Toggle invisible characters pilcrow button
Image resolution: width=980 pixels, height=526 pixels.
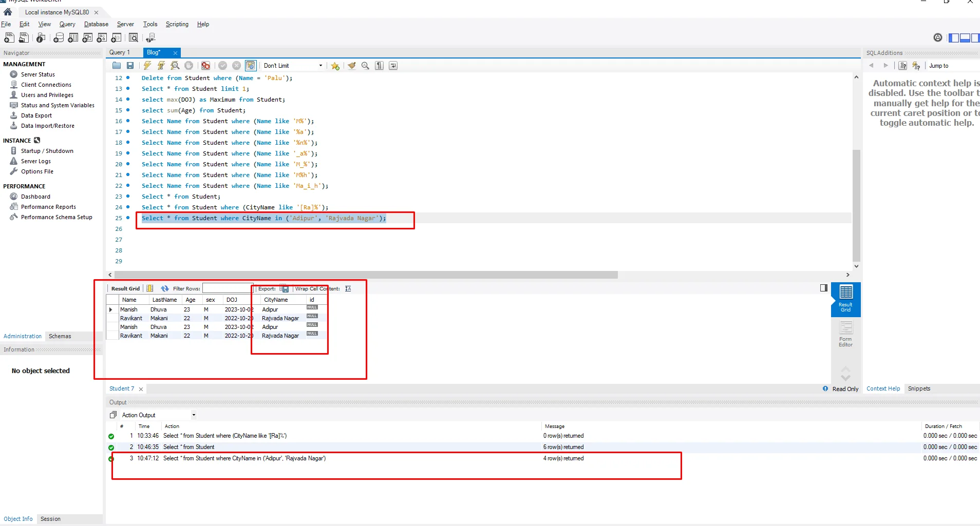click(379, 66)
